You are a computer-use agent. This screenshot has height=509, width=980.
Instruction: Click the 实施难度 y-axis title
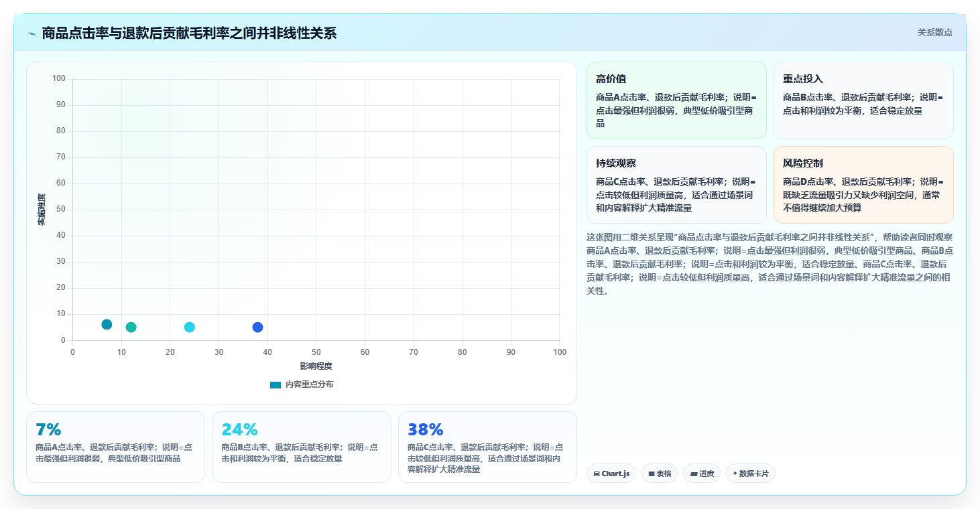click(42, 210)
